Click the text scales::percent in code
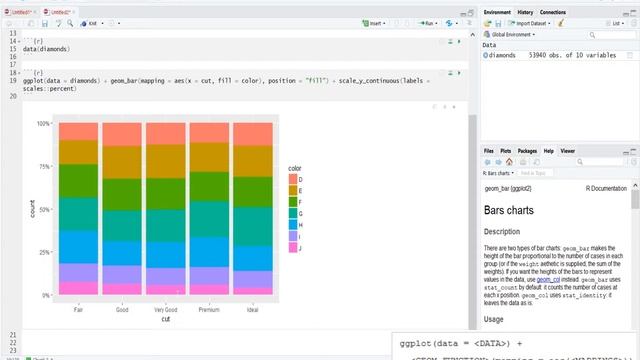 (50, 89)
